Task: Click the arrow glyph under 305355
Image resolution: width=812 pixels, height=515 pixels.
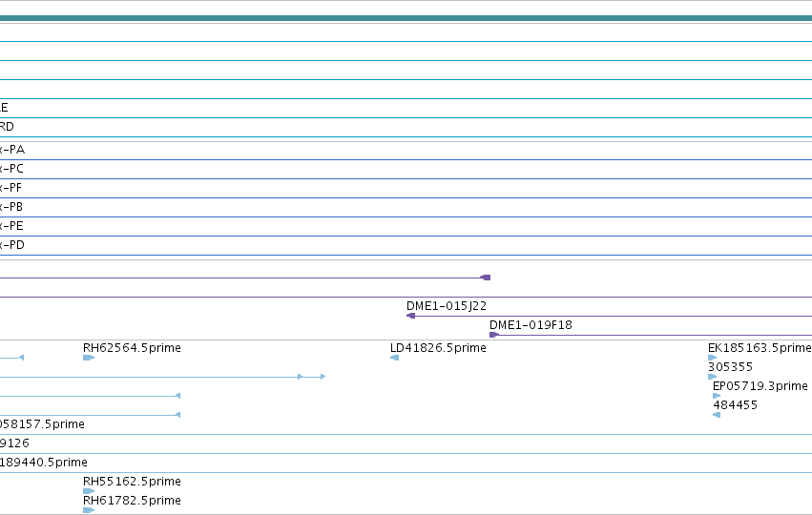Action: tap(713, 377)
